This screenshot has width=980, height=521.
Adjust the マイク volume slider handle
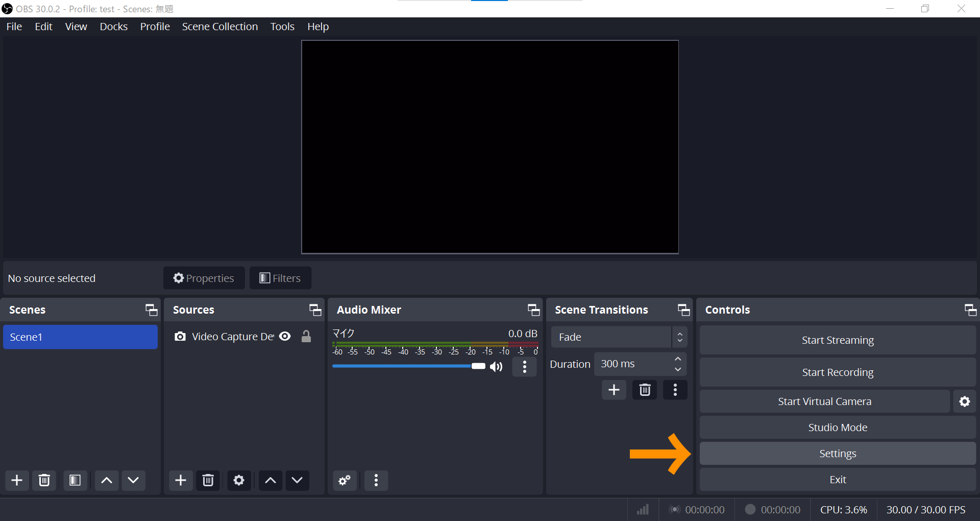coord(478,366)
